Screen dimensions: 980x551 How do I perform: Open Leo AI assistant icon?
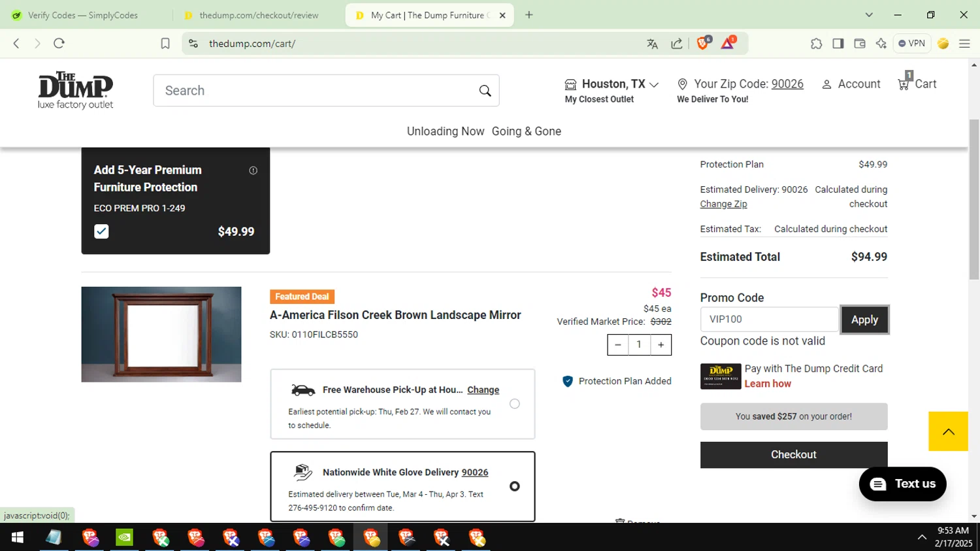881,43
